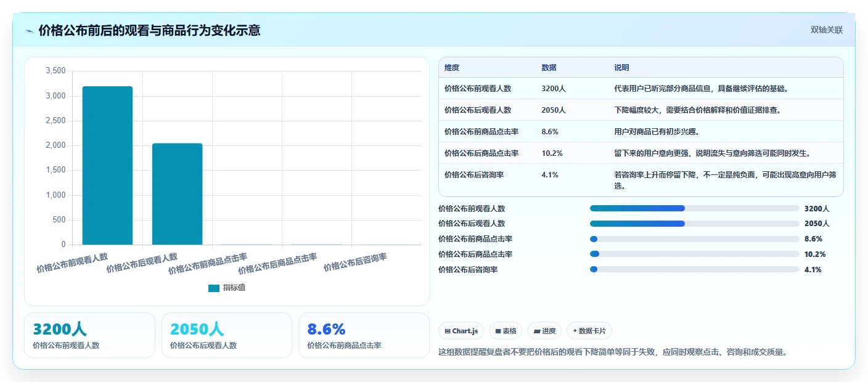The height and width of the screenshot is (382, 868).
Task: Click the 4.1% progress bar for 价格公布后咨询率
Action: (695, 269)
